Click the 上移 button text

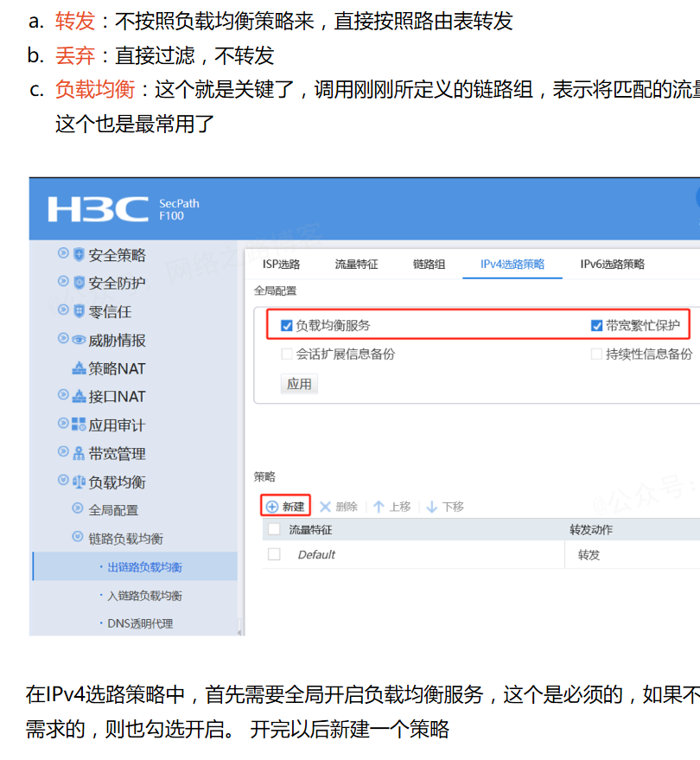click(x=400, y=507)
